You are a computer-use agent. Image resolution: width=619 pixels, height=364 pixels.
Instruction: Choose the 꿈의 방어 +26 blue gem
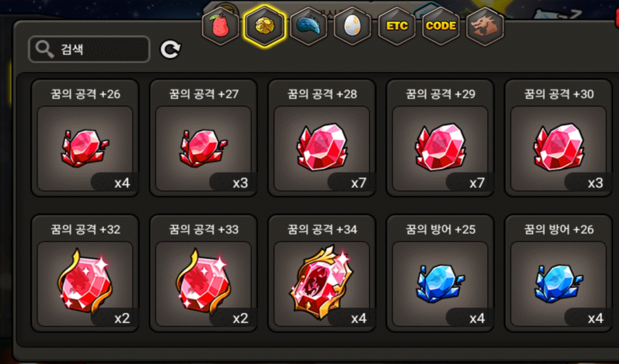[x=559, y=273]
